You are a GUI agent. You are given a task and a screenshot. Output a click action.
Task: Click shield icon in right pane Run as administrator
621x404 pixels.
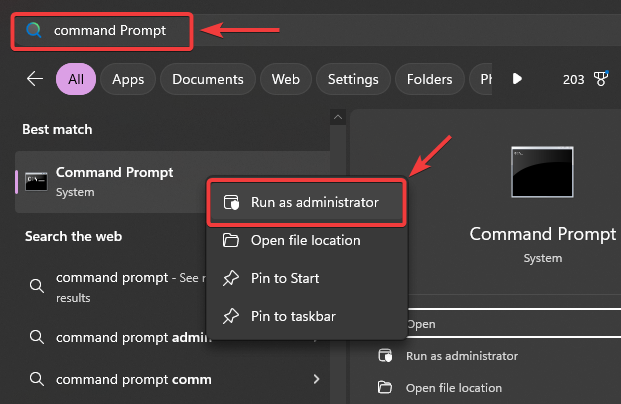[385, 356]
